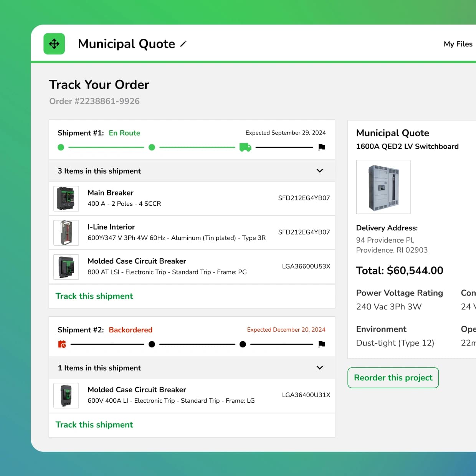Click 1600A QED2 LV Switchboard subtitle

pyautogui.click(x=407, y=146)
